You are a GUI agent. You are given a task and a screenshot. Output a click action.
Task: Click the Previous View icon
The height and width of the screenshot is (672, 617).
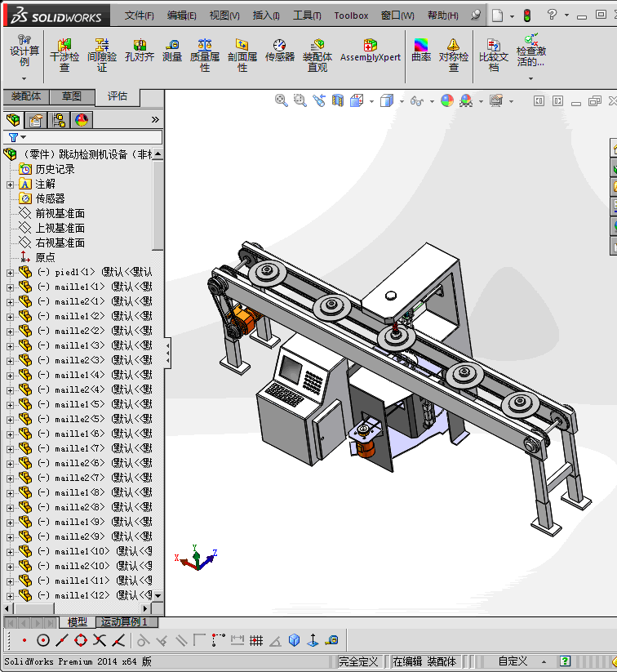(319, 100)
